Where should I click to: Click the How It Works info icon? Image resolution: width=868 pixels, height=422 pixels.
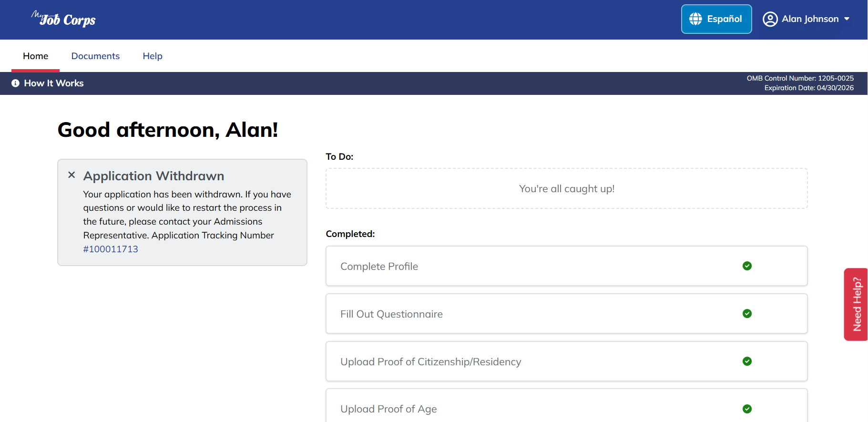tap(15, 83)
